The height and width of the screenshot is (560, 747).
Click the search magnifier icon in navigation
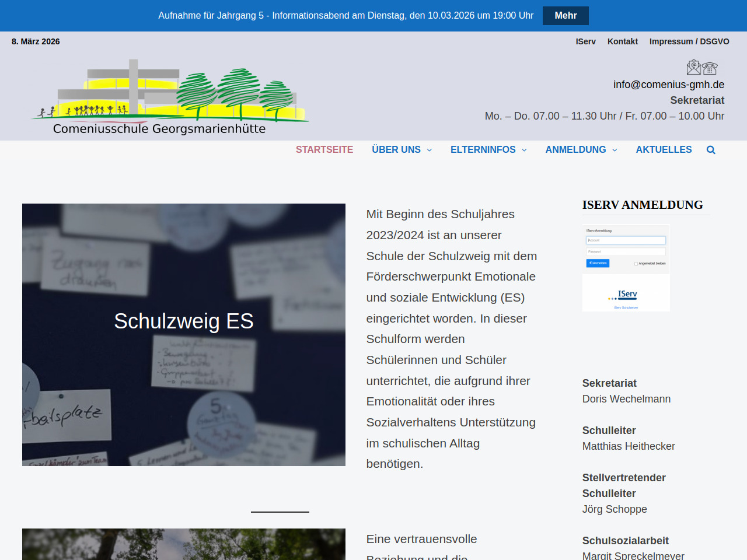point(710,150)
